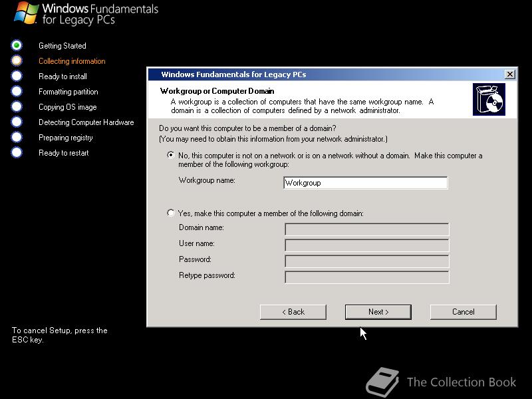532x399 pixels.
Task: Click the 'Workgroup or Computer Domain' heading
Action: [217, 91]
